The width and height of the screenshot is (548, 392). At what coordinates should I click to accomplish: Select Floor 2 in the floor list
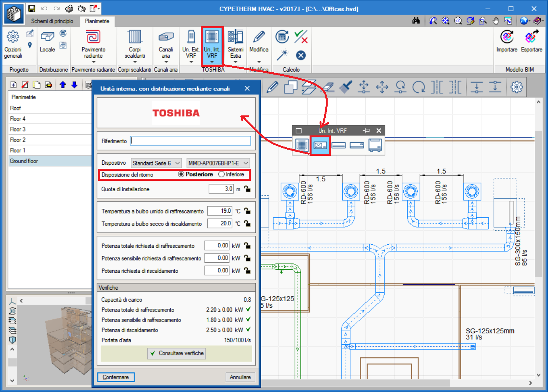point(50,140)
